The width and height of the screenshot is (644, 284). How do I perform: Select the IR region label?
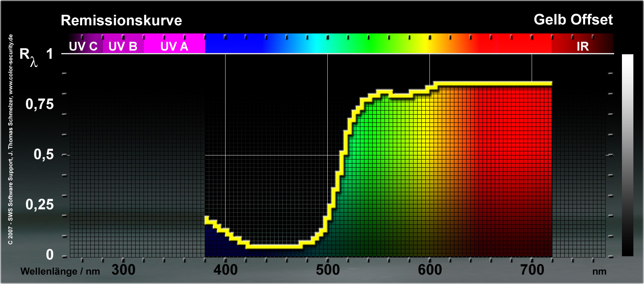coord(582,46)
